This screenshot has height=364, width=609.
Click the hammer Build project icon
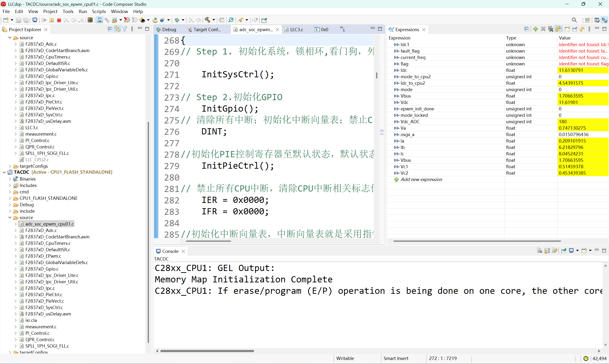[x=207, y=20]
